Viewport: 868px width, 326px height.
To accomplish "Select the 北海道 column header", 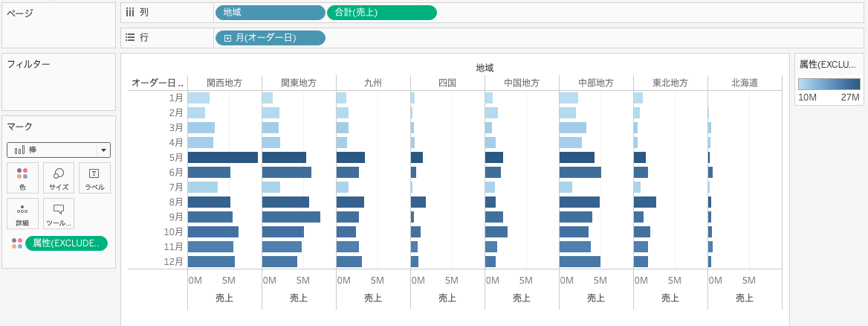I will [x=744, y=83].
